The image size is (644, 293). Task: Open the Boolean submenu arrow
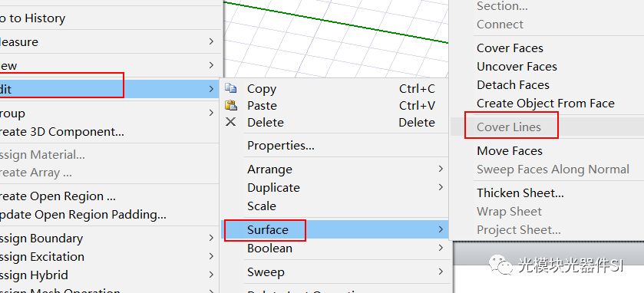[x=441, y=248]
